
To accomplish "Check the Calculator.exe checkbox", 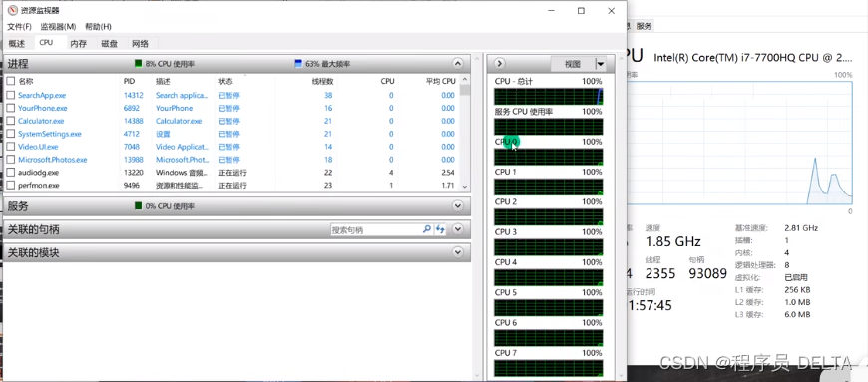I will pos(11,121).
